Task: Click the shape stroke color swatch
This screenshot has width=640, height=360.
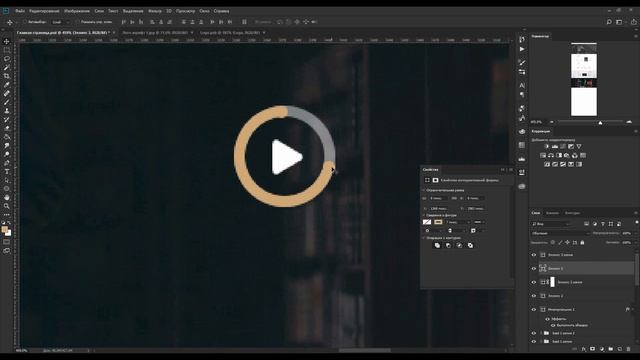Action: point(438,222)
